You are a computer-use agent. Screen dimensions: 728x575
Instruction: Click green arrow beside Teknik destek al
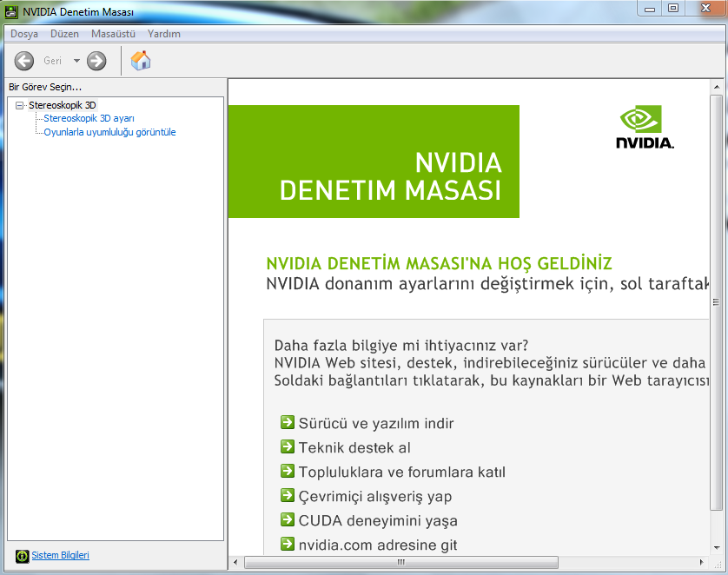click(288, 447)
